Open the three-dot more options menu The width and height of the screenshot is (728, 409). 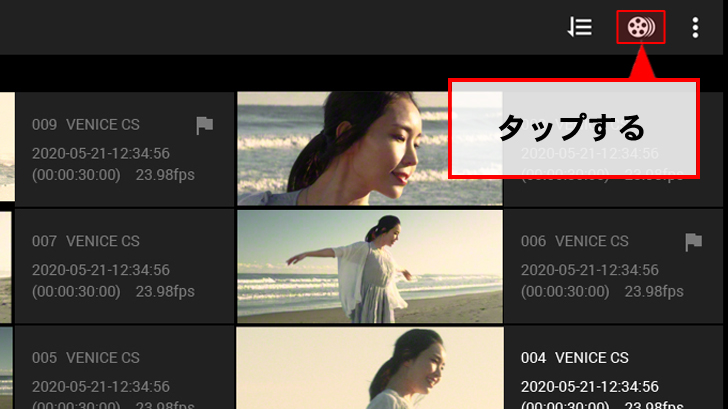(696, 27)
